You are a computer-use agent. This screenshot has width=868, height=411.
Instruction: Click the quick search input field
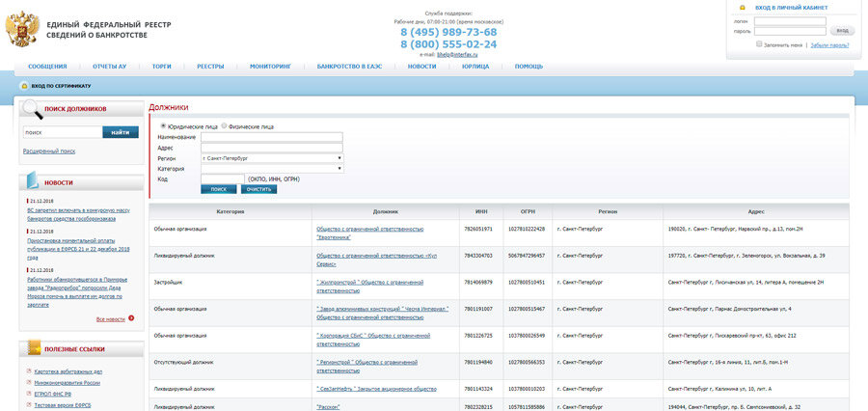63,132
